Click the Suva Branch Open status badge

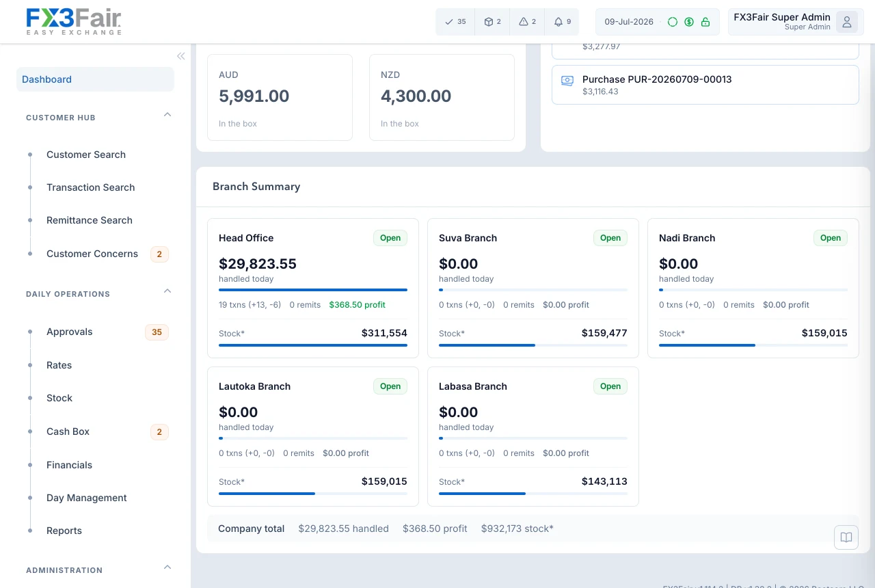point(610,238)
